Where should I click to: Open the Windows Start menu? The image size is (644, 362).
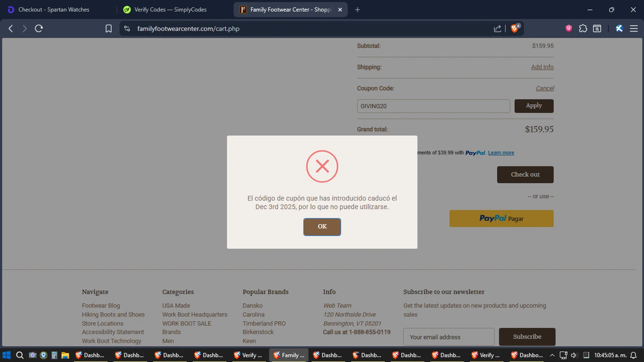point(6,355)
